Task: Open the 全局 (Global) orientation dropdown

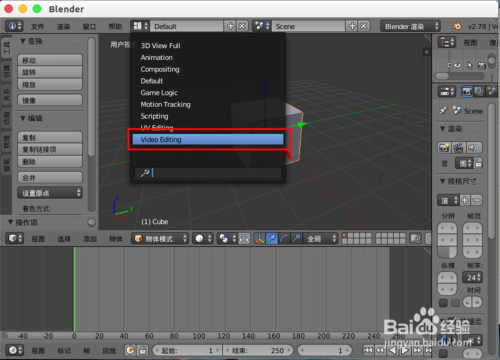Action: [320, 238]
